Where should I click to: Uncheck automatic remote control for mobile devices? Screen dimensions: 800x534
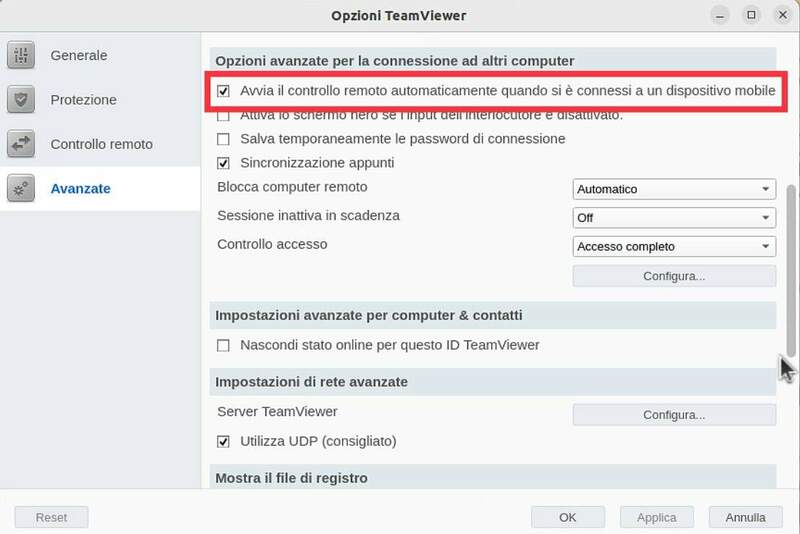coord(223,91)
